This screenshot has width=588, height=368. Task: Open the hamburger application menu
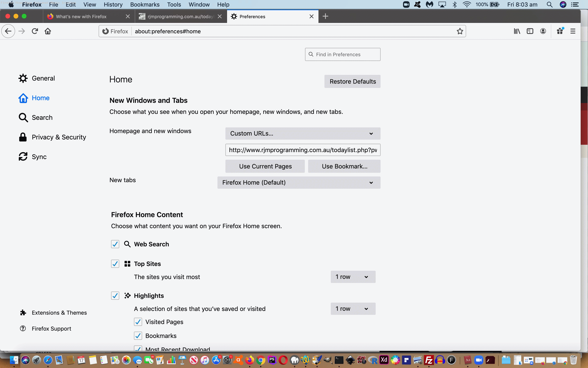point(573,31)
